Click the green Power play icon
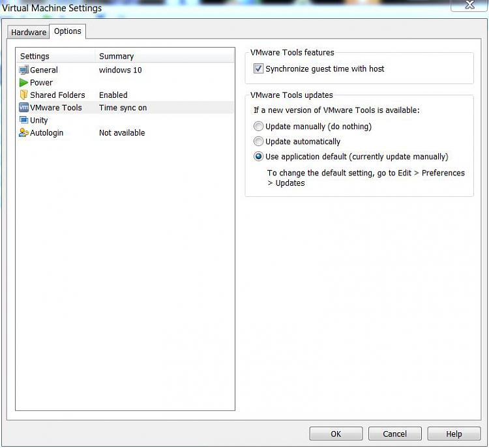 (23, 83)
